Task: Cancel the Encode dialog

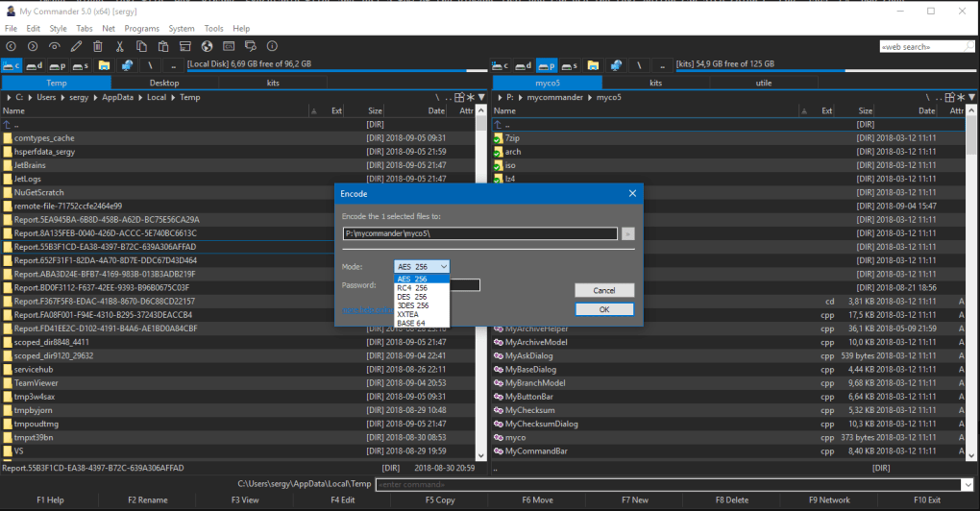Action: [603, 290]
